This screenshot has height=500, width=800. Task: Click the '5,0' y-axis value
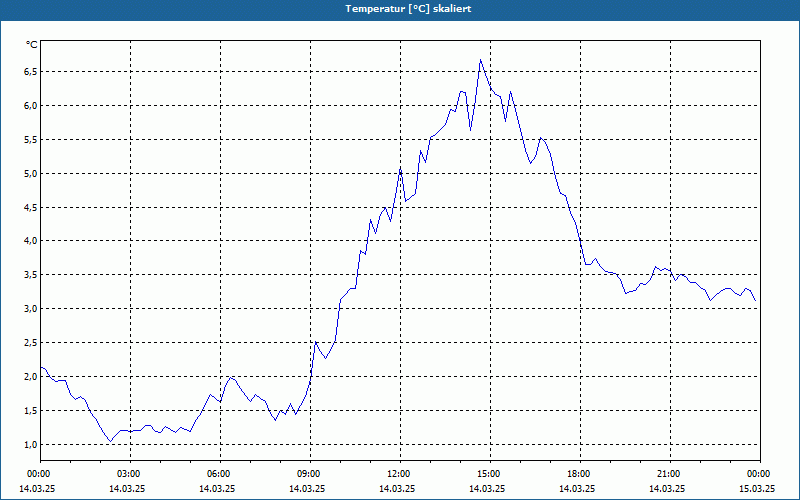30,173
